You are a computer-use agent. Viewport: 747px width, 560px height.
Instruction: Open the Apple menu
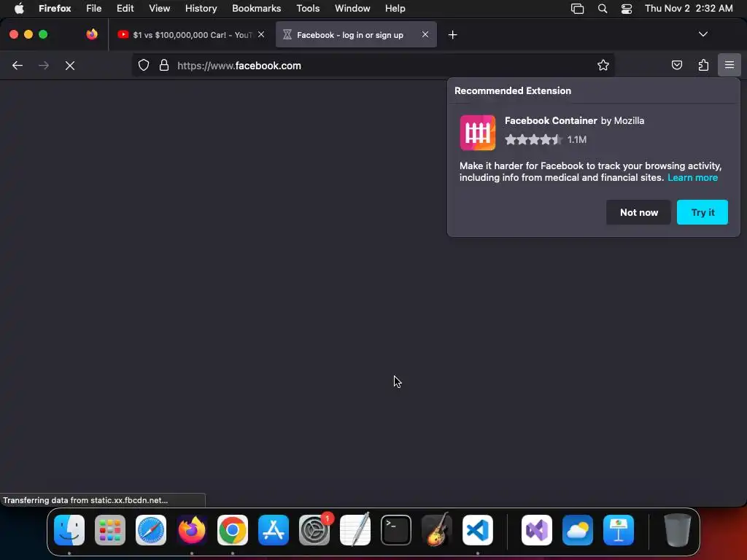coord(19,8)
